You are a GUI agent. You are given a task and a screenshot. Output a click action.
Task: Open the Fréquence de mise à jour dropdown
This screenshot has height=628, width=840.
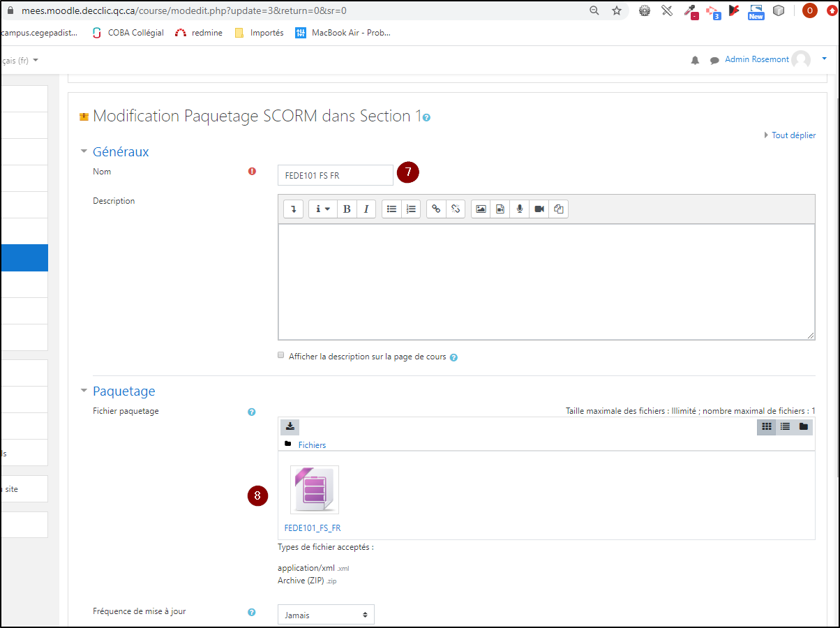click(x=326, y=615)
